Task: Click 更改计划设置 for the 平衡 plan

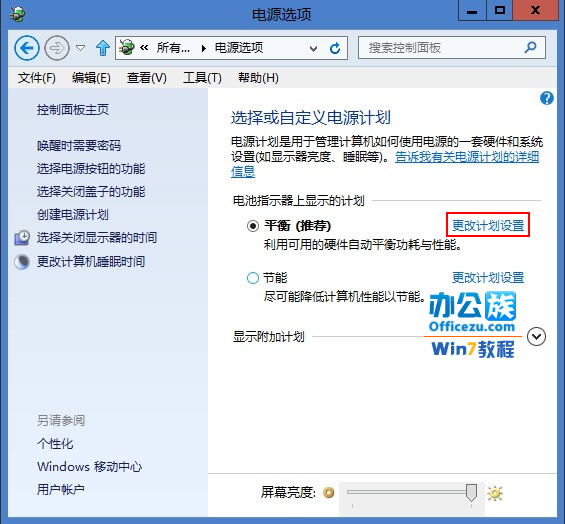Action: [488, 226]
